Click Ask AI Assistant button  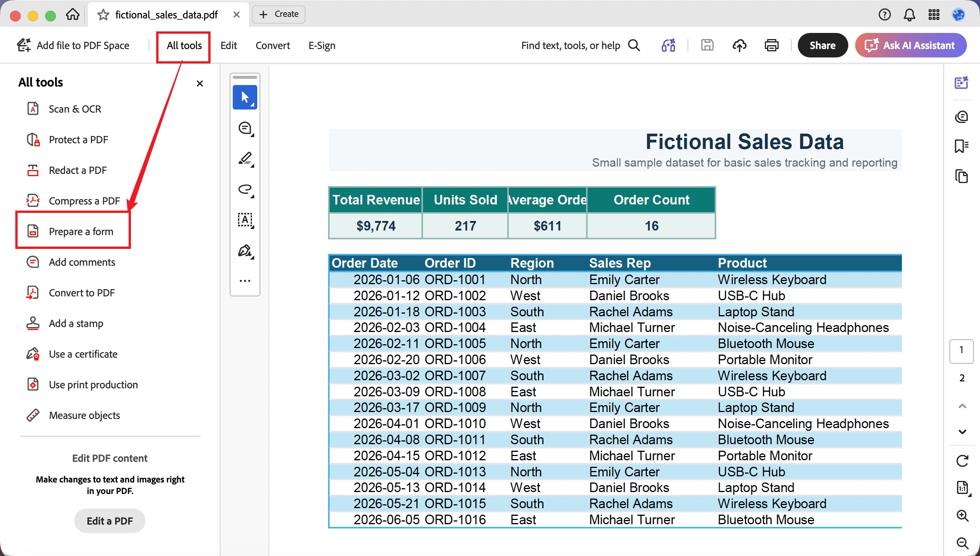pos(911,45)
